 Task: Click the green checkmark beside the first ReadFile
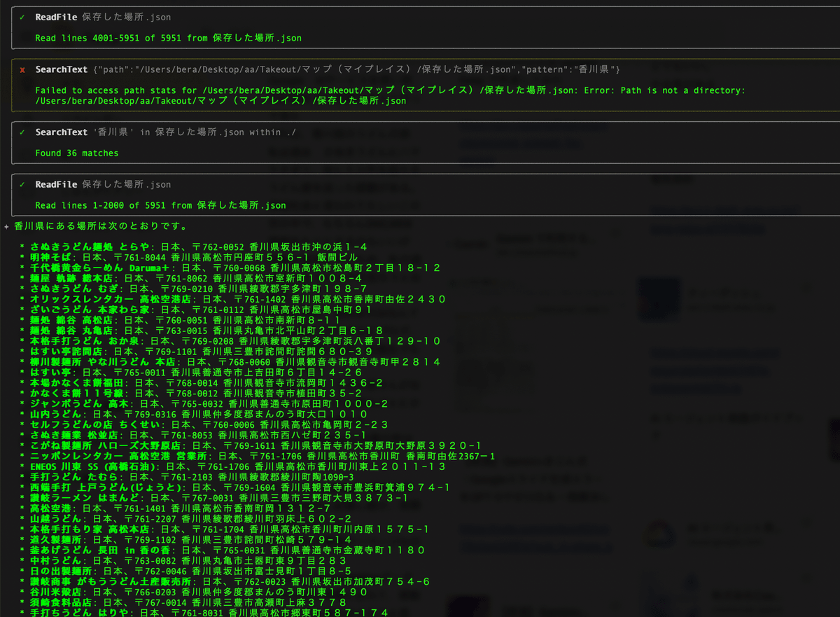click(x=22, y=17)
